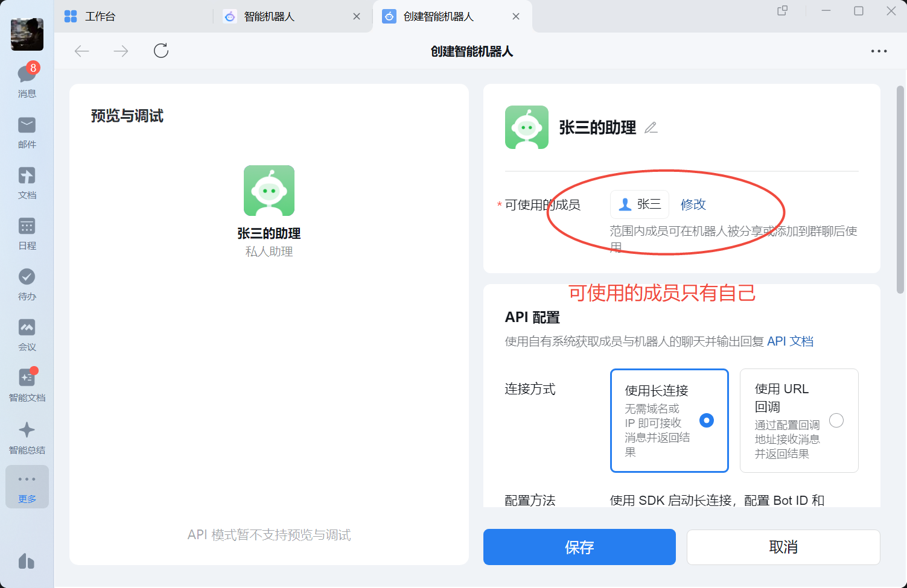
Task: Open the 文档 documents icon
Action: (27, 183)
